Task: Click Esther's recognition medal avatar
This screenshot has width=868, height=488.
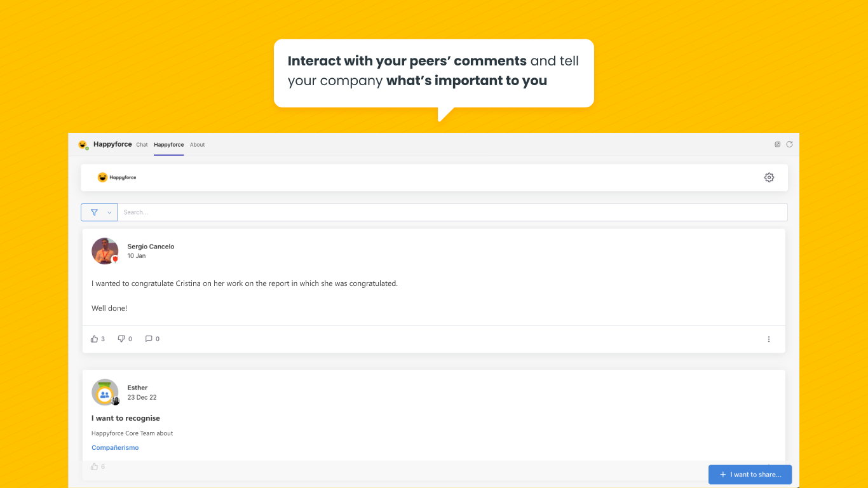Action: [105, 392]
